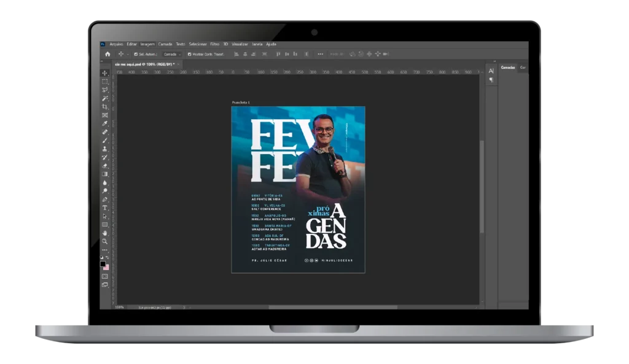Open the Camada auto-select dropdown

pos(171,54)
